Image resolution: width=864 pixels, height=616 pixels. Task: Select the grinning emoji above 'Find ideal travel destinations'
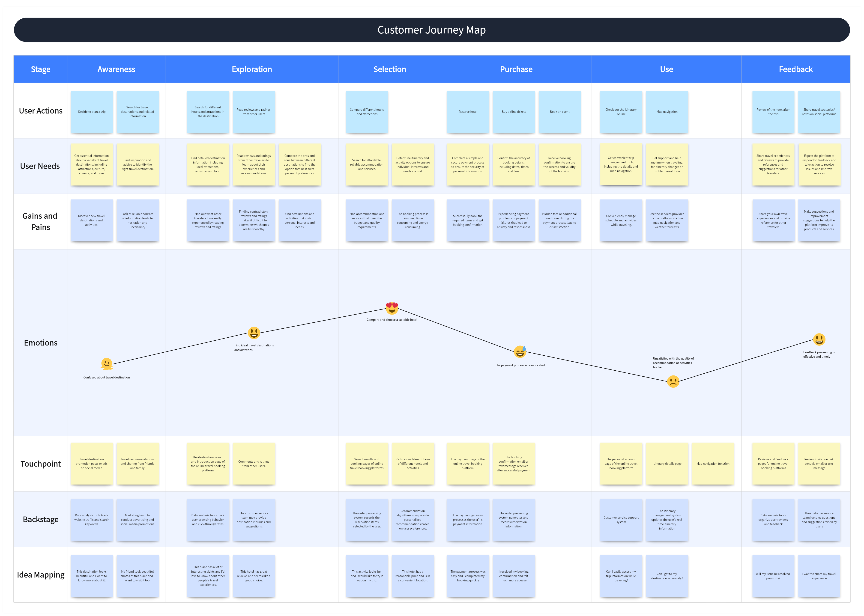pyautogui.click(x=254, y=333)
